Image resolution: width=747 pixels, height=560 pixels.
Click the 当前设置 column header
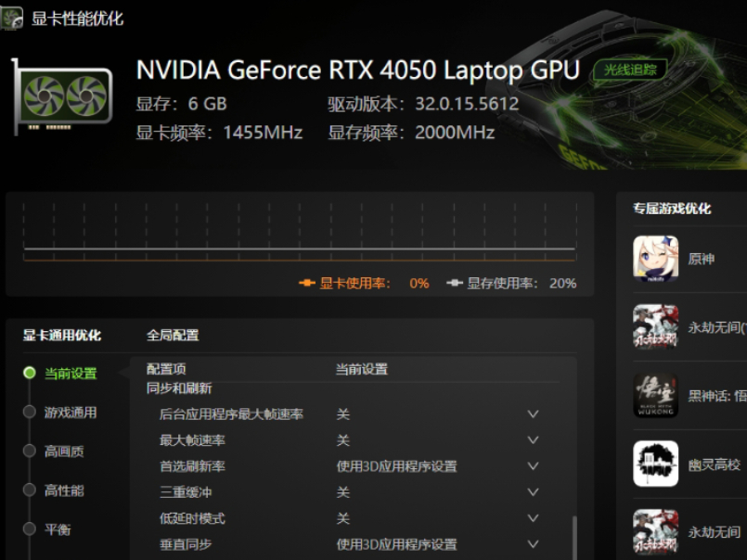pyautogui.click(x=362, y=369)
